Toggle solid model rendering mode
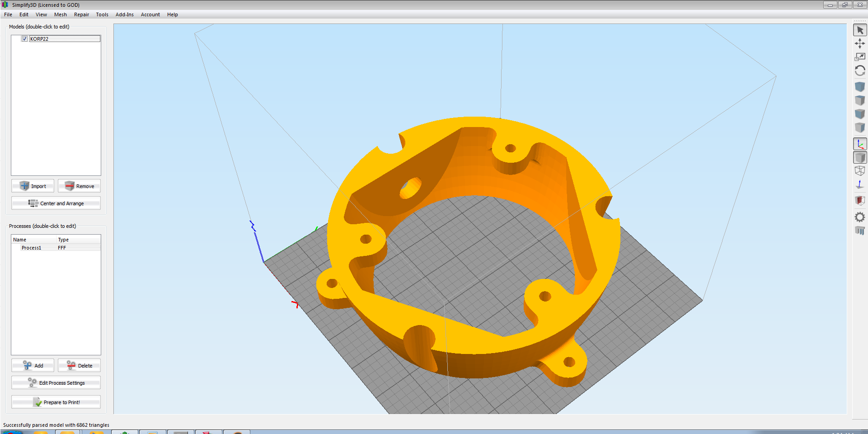The width and height of the screenshot is (868, 434). pos(860,158)
